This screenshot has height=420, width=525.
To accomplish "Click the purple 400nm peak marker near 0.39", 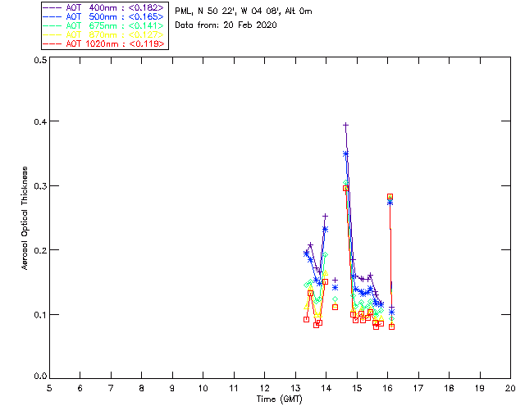I will coord(345,126).
